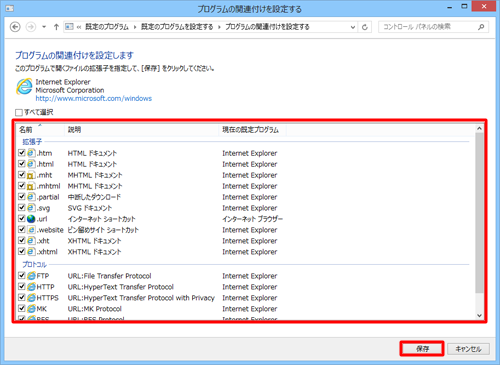Navigate to 既定のプログラムを設定する breadcrumb
The height and width of the screenshot is (365, 500).
(177, 27)
